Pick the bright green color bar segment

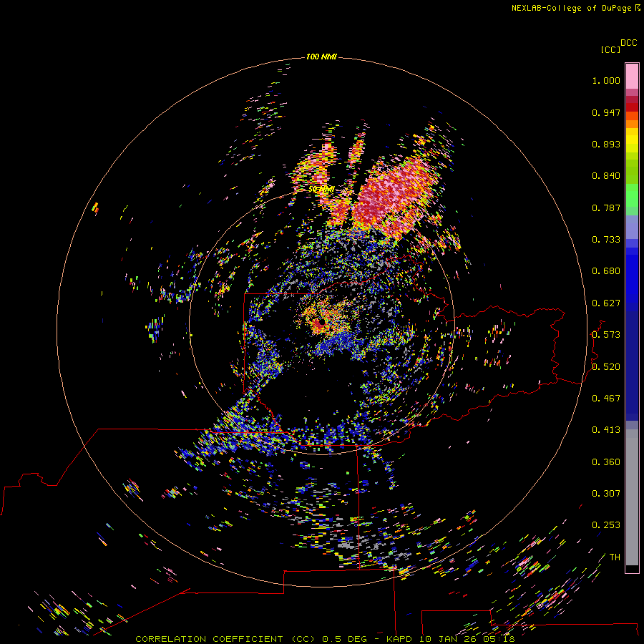point(632,195)
